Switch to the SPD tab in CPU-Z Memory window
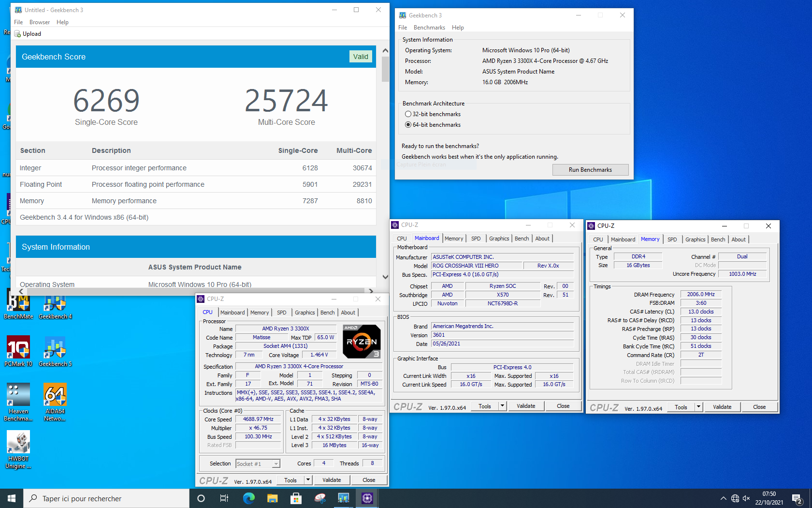812x508 pixels. click(672, 239)
